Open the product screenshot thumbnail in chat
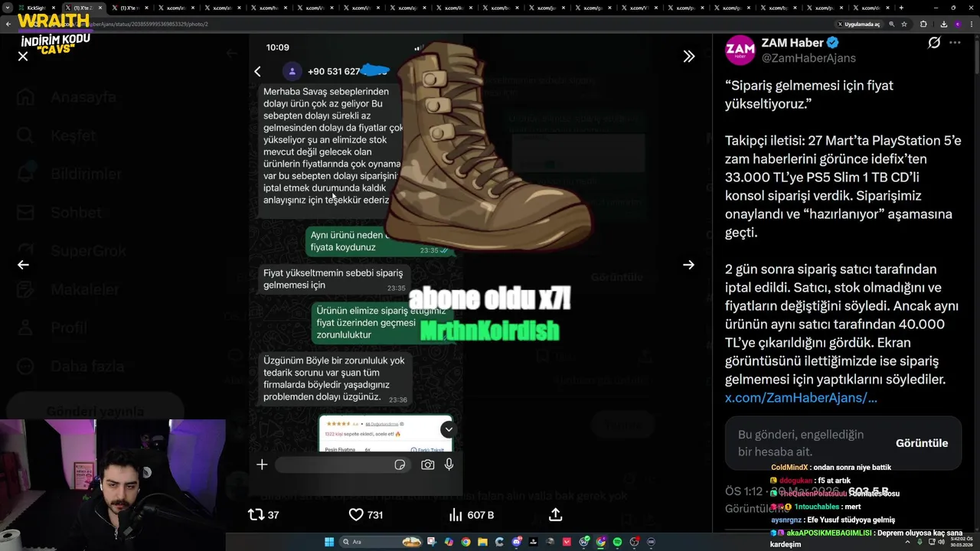This screenshot has width=980, height=551. tap(385, 434)
